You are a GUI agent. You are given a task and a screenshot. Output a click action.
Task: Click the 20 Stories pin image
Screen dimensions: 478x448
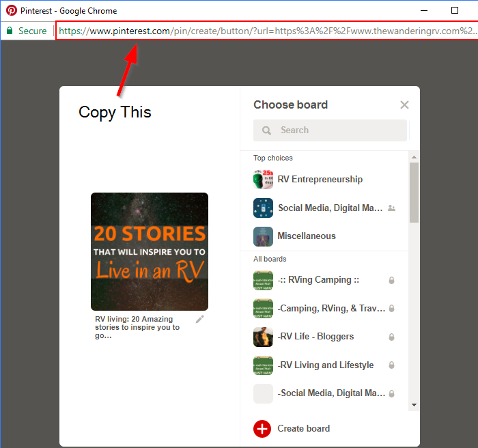150,251
